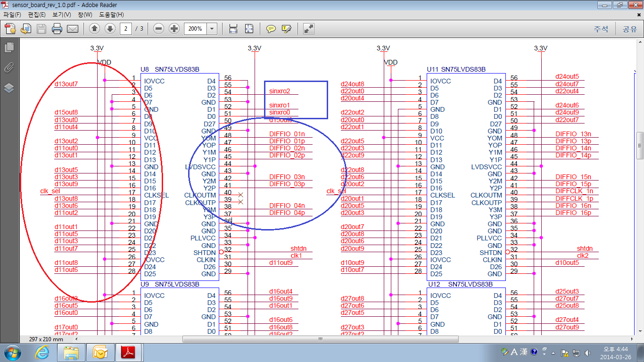644x362 pixels.
Task: Go to the next page using the down arrow
Action: pos(110,29)
